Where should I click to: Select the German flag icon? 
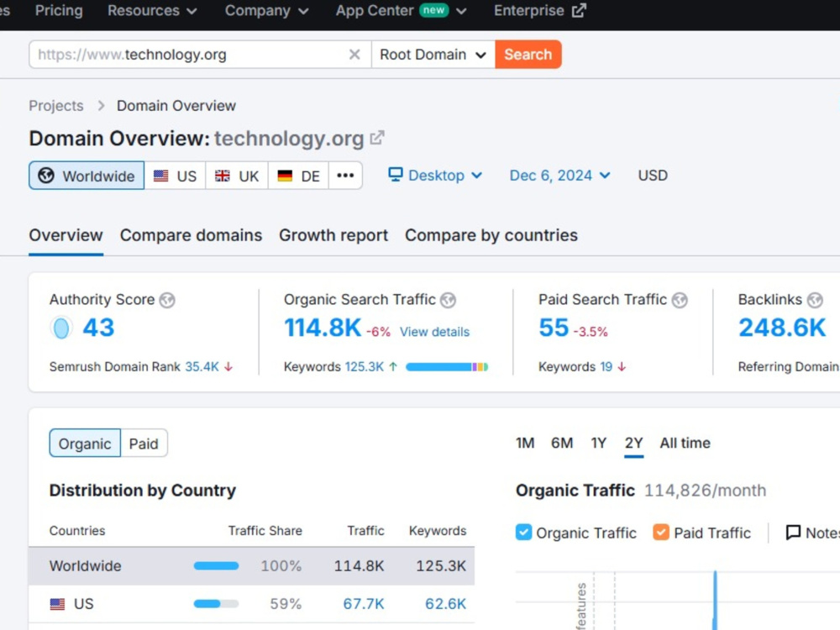(x=285, y=176)
